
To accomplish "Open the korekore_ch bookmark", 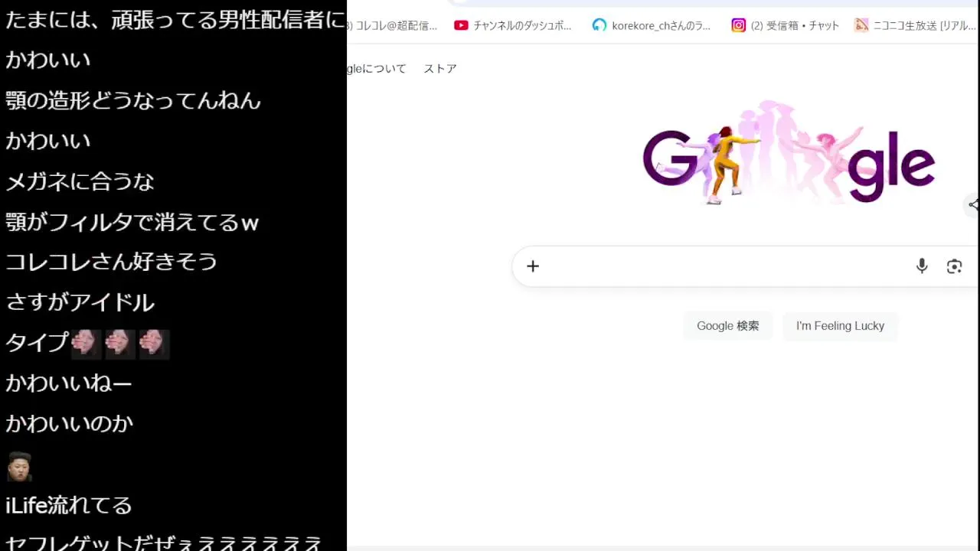I will tap(652, 25).
